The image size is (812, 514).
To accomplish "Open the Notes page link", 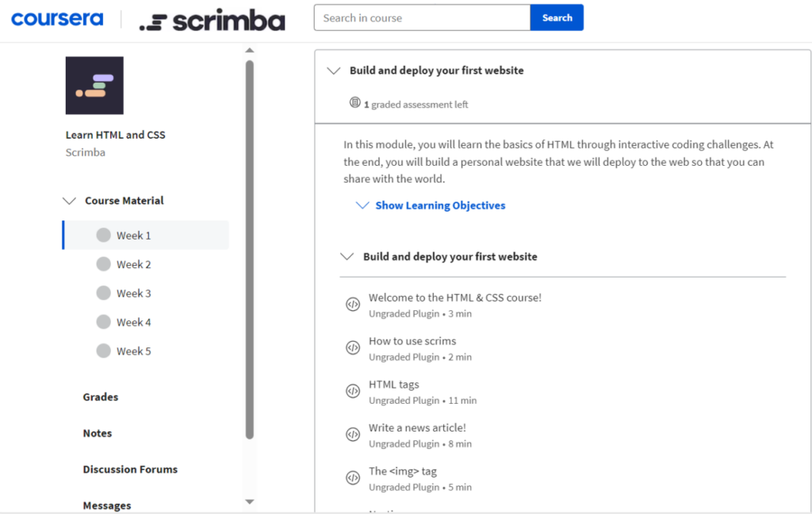I will click(x=98, y=433).
